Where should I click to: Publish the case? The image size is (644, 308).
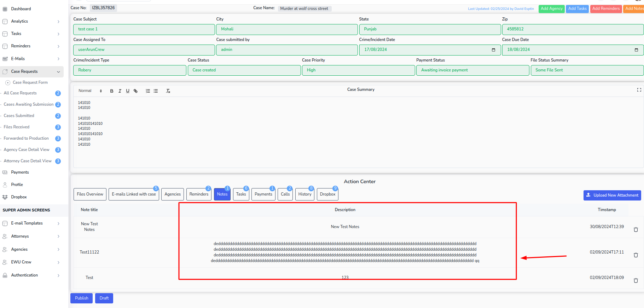coord(81,298)
